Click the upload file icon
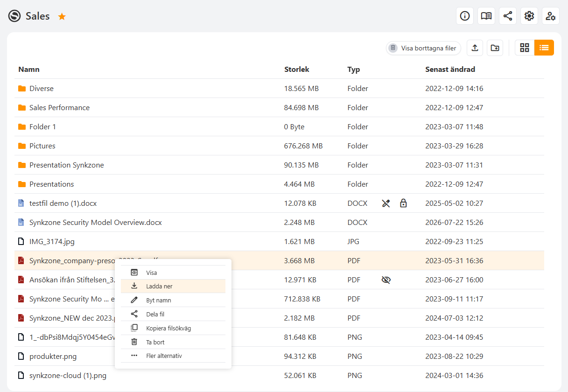This screenshot has height=392, width=568. [475, 48]
